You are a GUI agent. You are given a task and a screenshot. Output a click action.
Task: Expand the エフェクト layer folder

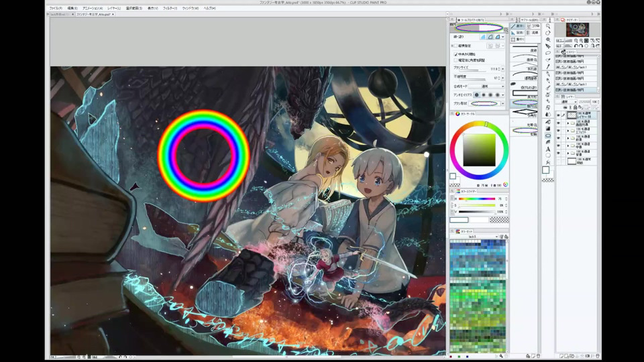coord(568,131)
